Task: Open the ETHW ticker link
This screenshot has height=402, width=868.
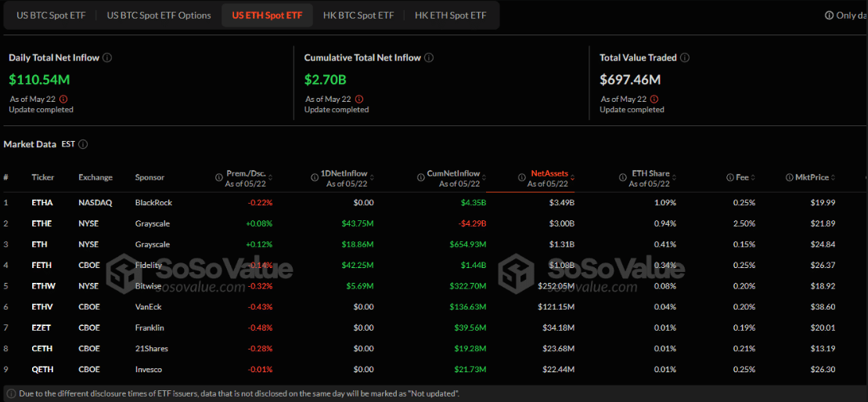Action: click(42, 286)
